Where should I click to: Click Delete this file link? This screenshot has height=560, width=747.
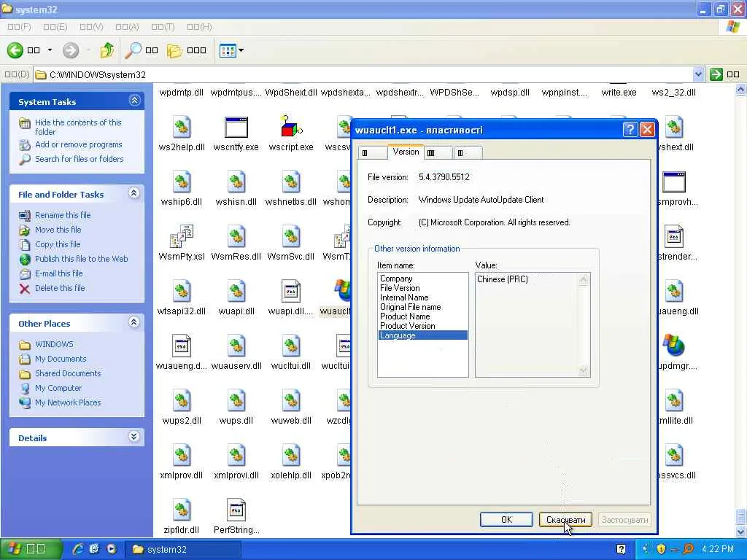(60, 288)
